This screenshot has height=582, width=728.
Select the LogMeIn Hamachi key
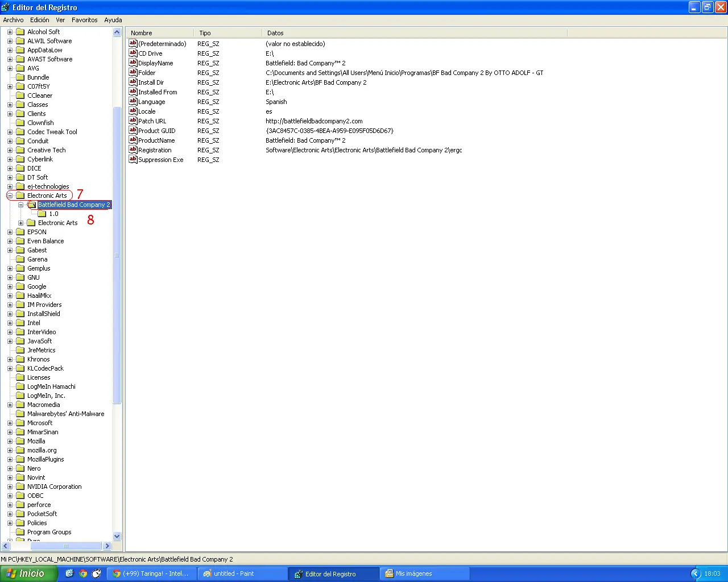pos(51,386)
